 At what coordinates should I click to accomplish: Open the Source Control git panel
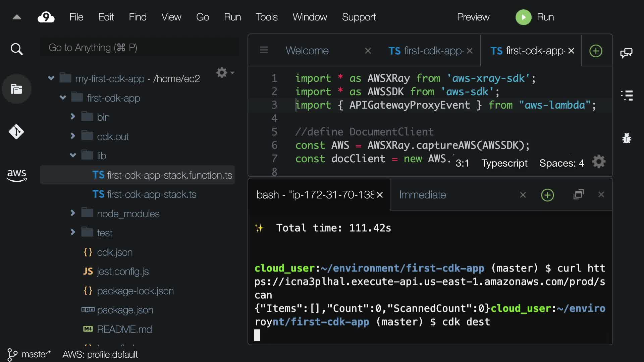(x=16, y=132)
